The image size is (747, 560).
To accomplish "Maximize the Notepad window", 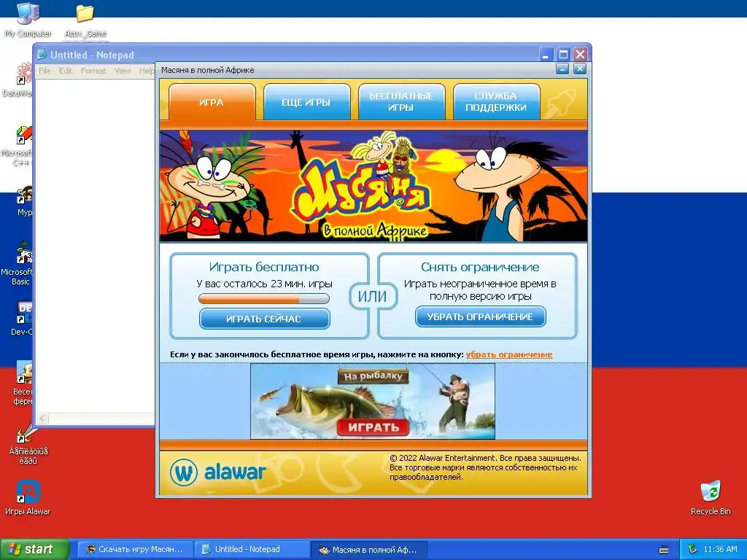I will tap(563, 54).
